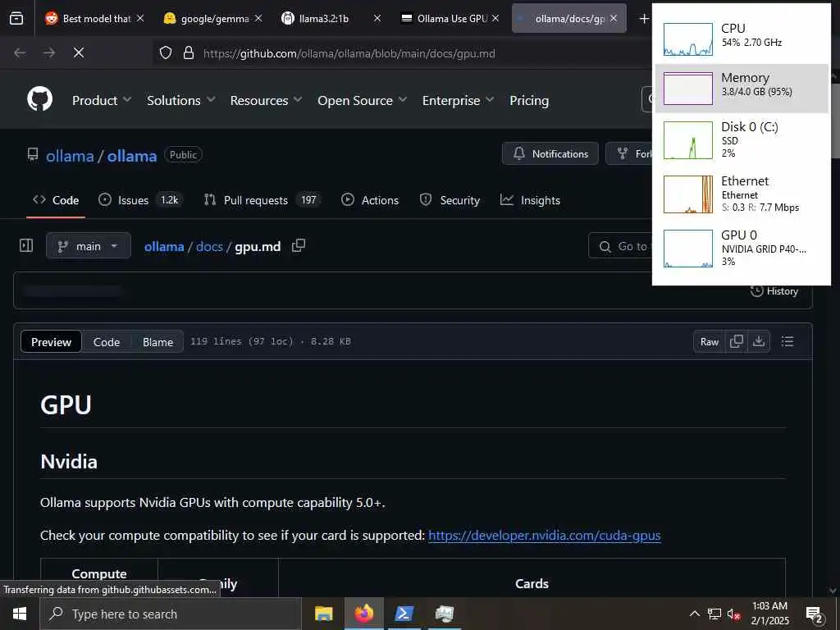Open the GitHub logo home link
Screen dimensions: 840x630
pyautogui.click(x=39, y=99)
